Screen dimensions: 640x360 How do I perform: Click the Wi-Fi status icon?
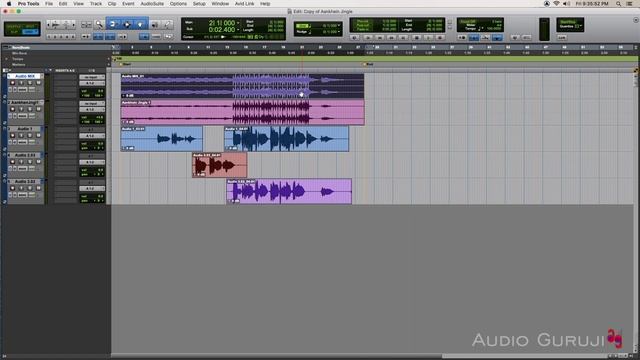tap(556, 4)
